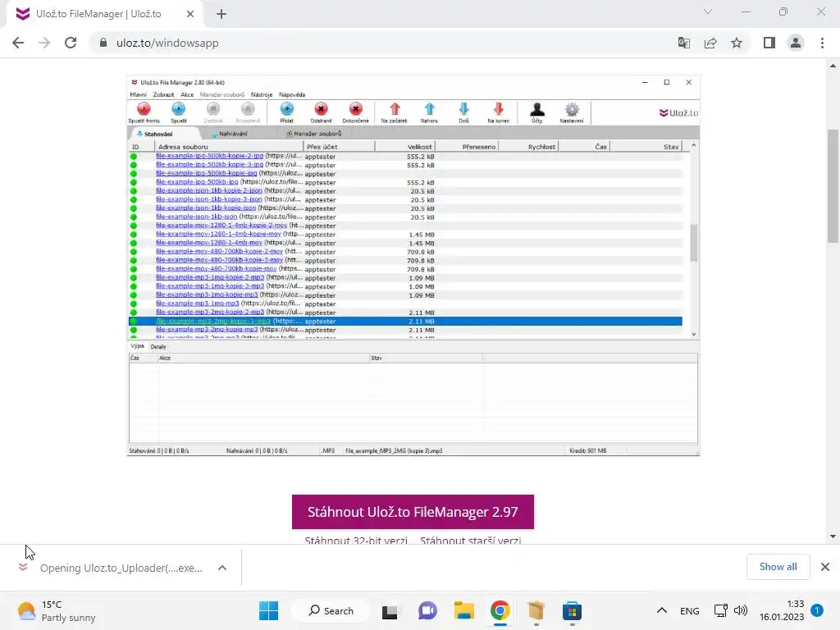Click the Dokončené remove-finished icon
Image resolution: width=840 pixels, height=630 pixels.
pyautogui.click(x=356, y=109)
